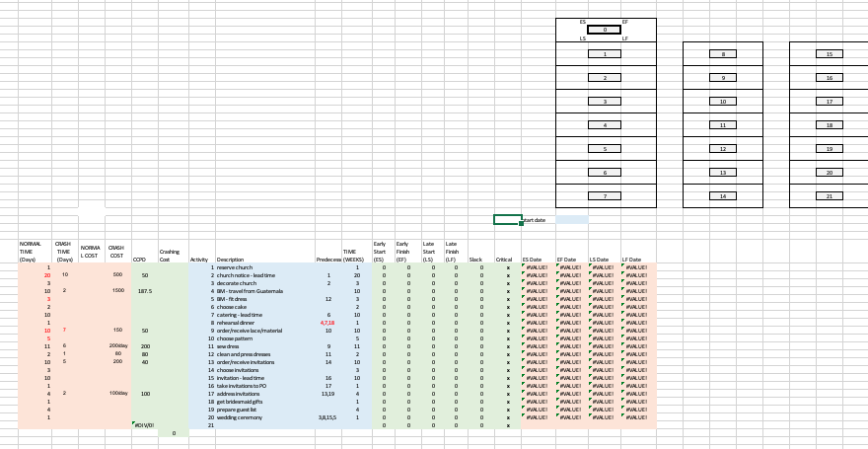Image resolution: width=868 pixels, height=449 pixels.
Task: Click the 'LF Date' column header
Action: coord(639,260)
